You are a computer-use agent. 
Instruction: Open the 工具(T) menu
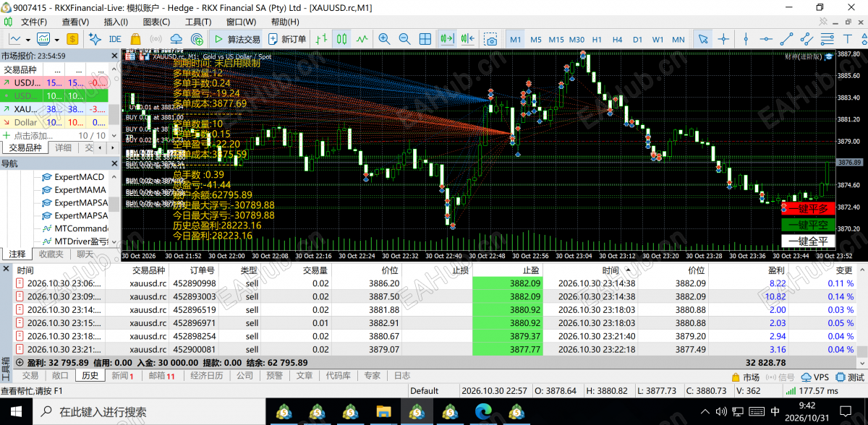pos(198,22)
